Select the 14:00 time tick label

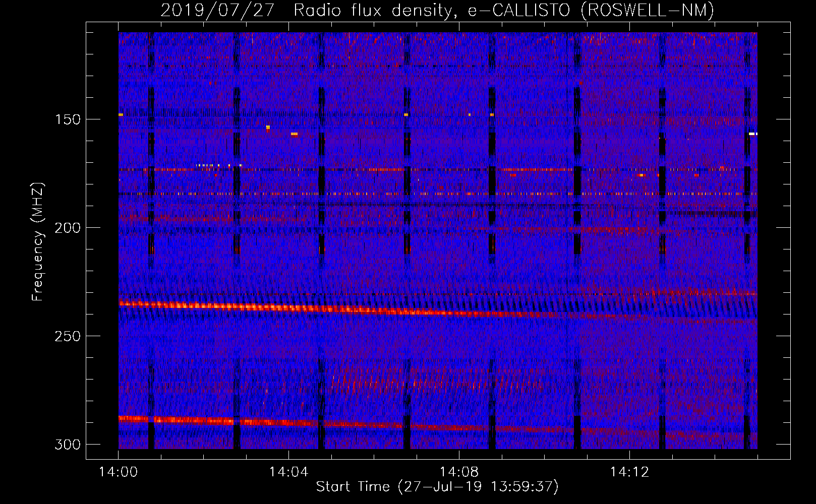[x=119, y=472]
